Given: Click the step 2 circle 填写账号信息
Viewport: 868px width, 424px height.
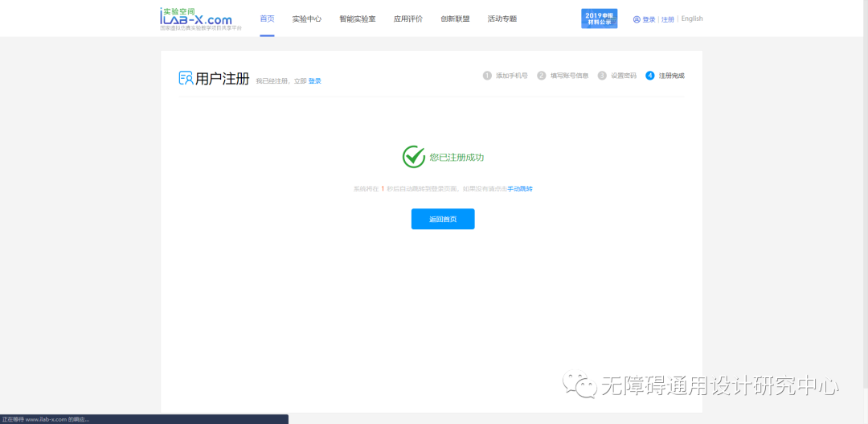Looking at the screenshot, I should 542,76.
